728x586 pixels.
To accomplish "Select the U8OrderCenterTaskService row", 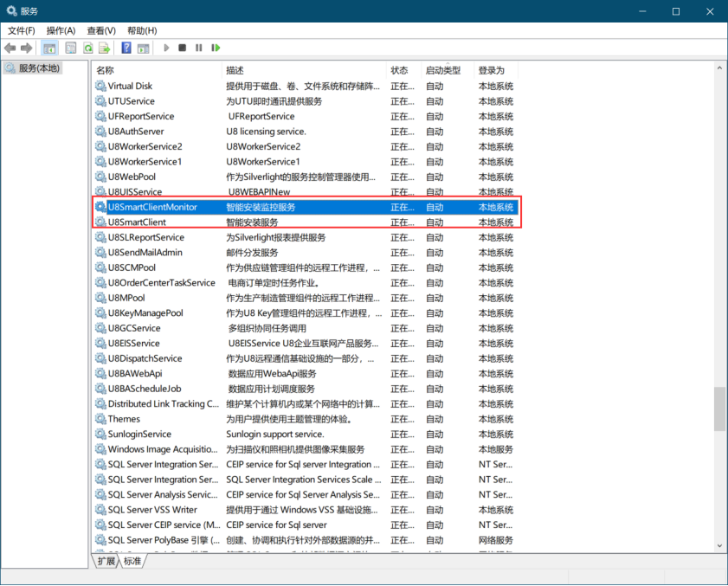I will (306, 282).
